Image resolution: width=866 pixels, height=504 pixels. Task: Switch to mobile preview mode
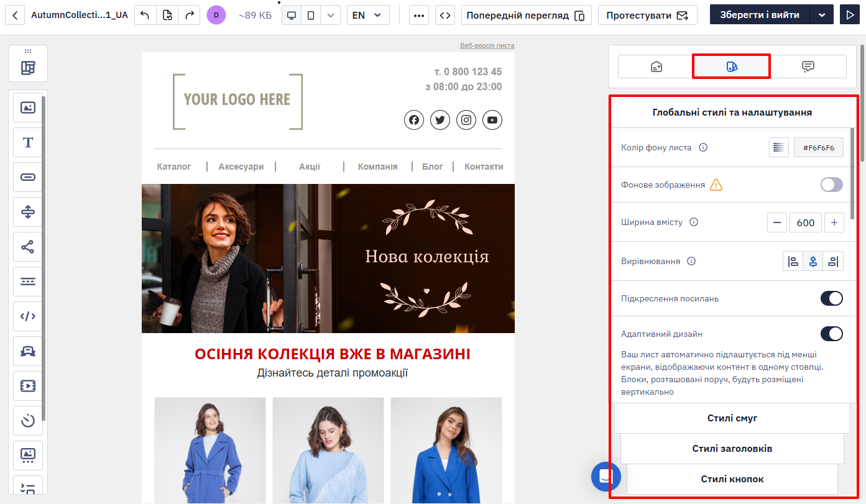[x=311, y=15]
